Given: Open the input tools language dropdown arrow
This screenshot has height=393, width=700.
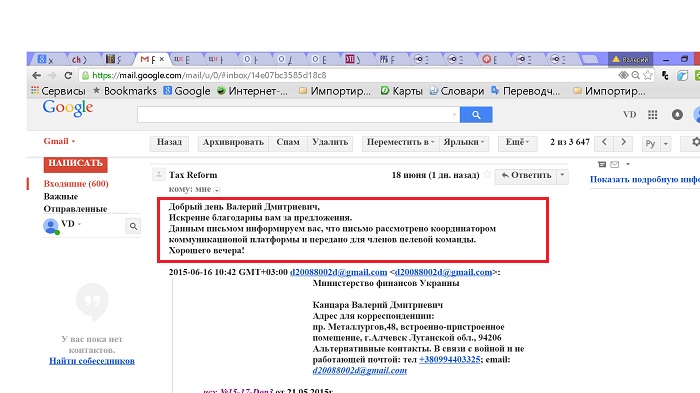Looking at the screenshot, I should click(x=666, y=143).
